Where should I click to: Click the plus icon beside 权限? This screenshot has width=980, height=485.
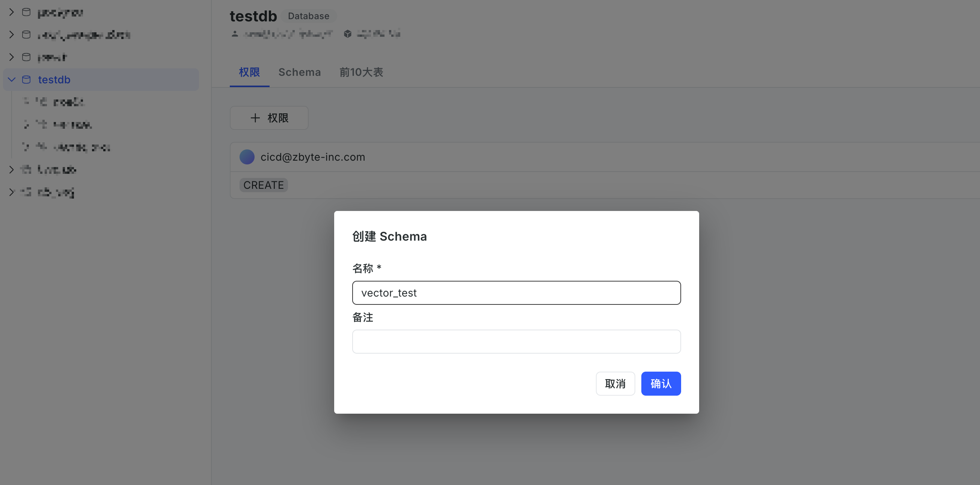255,118
